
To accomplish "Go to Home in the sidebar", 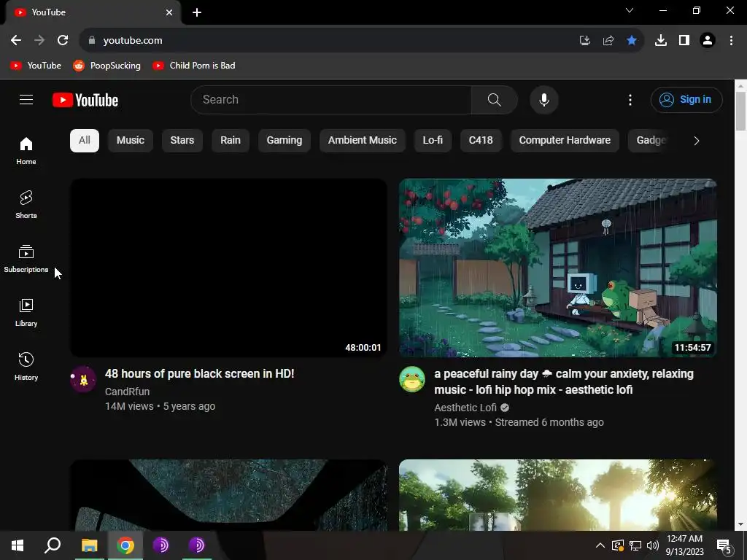I will tap(26, 151).
